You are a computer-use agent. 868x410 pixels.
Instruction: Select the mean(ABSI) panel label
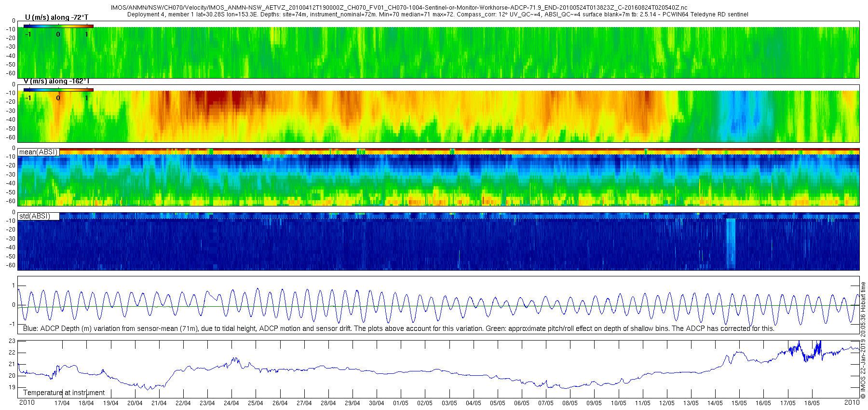pyautogui.click(x=39, y=152)
